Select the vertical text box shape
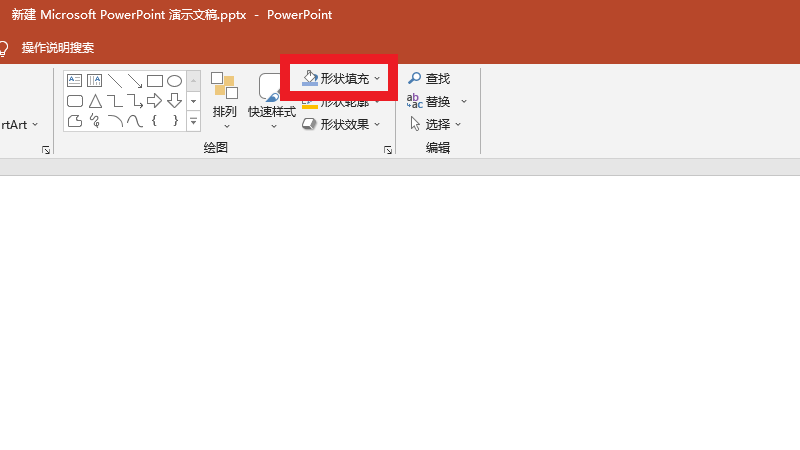 tap(95, 81)
